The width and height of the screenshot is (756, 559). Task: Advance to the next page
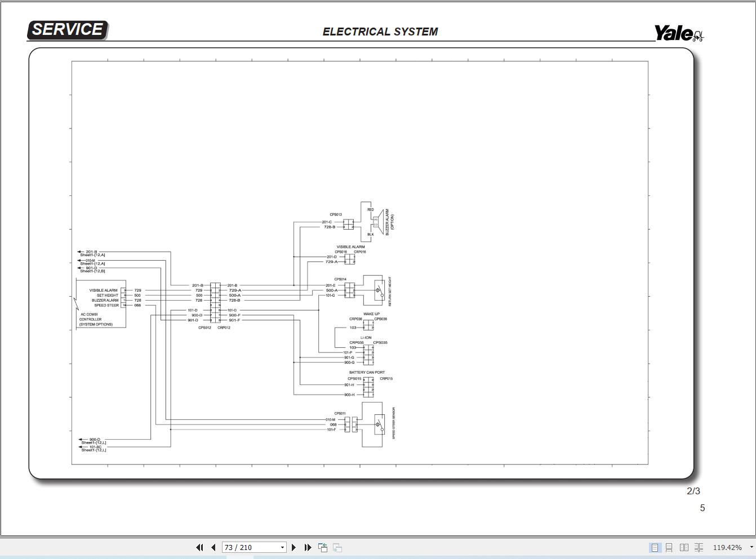tap(293, 547)
